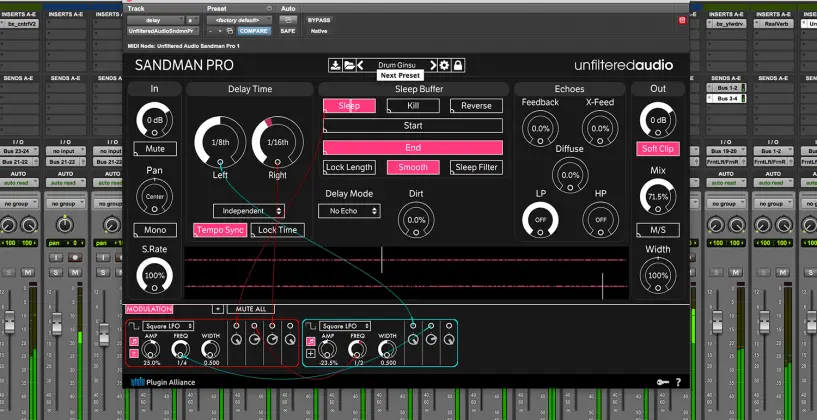Click the Right delay knob showing 1/16th
This screenshot has width=817, height=420.
(x=277, y=142)
